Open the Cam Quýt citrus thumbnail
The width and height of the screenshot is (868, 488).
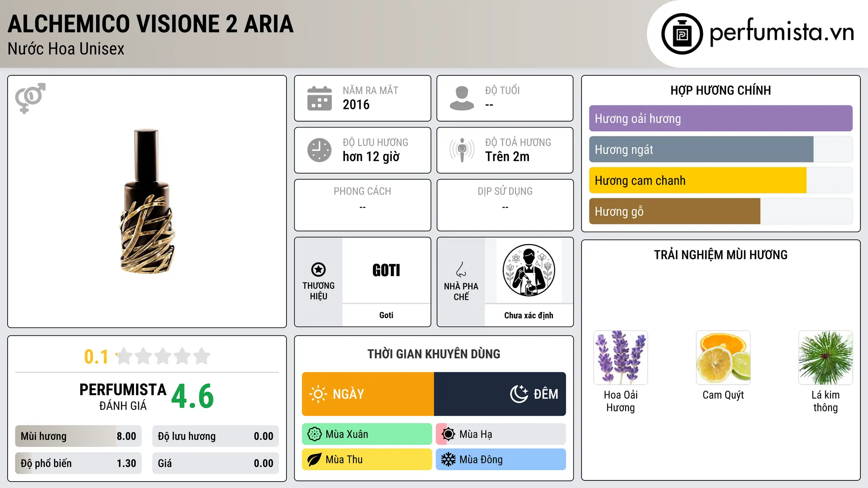723,358
